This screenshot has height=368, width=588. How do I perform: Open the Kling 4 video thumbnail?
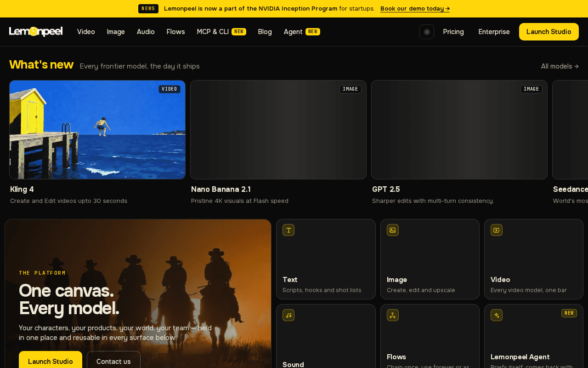pyautogui.click(x=97, y=130)
